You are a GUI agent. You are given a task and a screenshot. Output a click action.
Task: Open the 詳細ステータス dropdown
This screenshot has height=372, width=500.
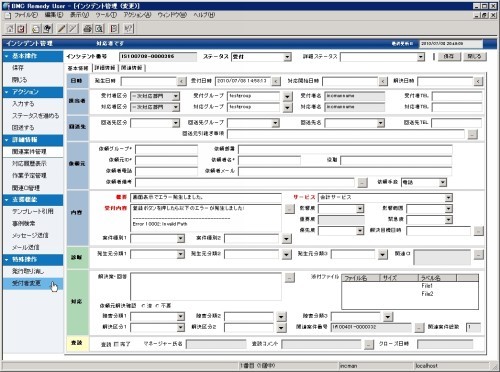(x=421, y=57)
